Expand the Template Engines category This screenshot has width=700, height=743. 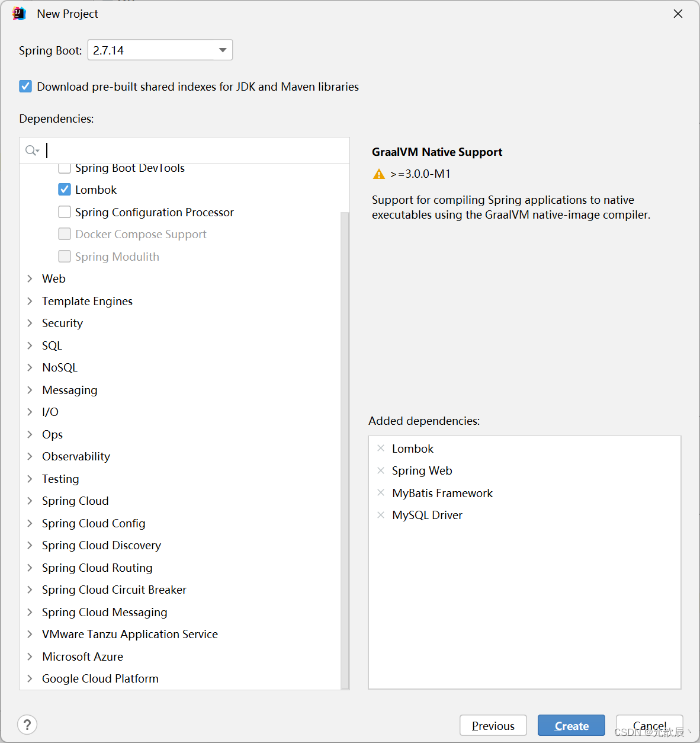(30, 301)
